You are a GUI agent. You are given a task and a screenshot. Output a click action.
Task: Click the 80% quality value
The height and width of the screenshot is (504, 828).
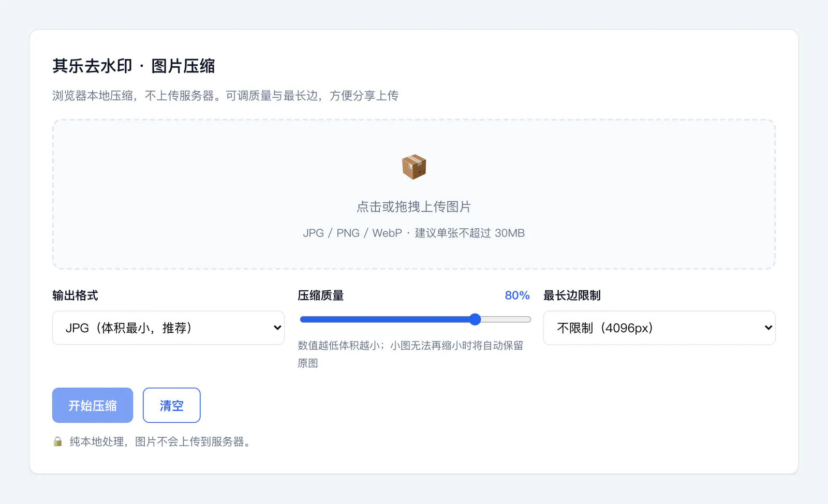[x=517, y=295]
